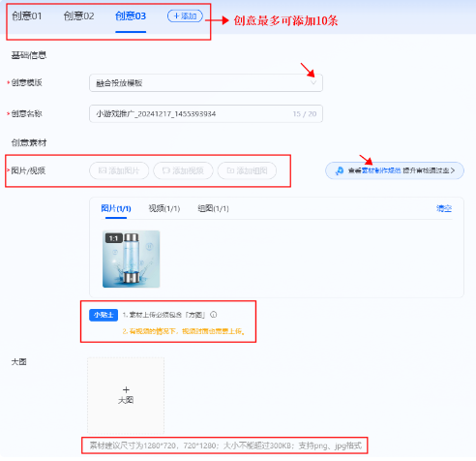Click the 小贴士 badge
476x461 pixels.
(104, 315)
